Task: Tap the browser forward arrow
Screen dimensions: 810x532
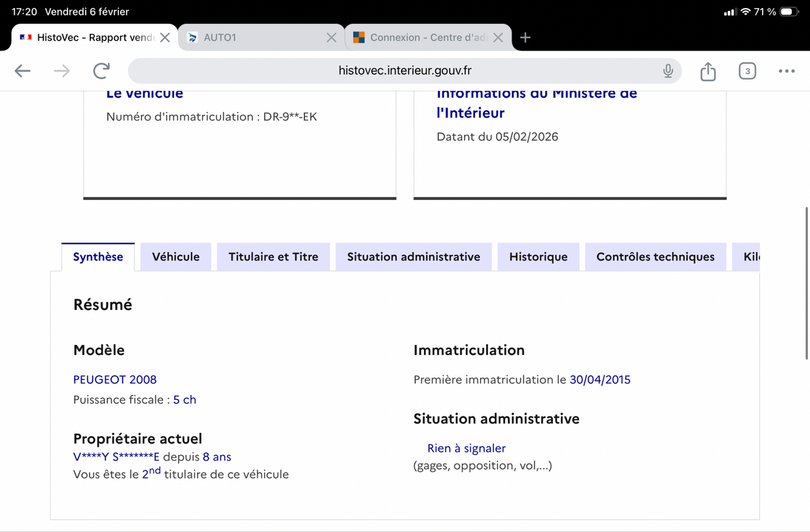Action: 61,71
